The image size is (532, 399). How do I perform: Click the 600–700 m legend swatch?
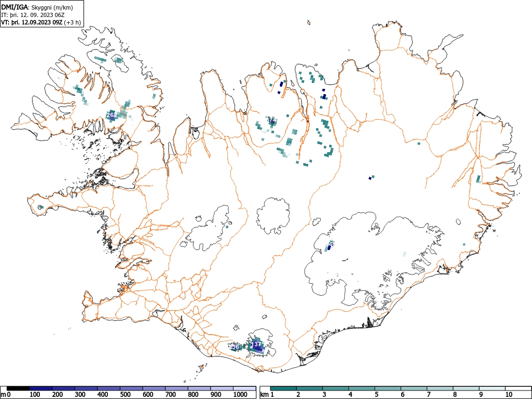pyautogui.click(x=154, y=388)
